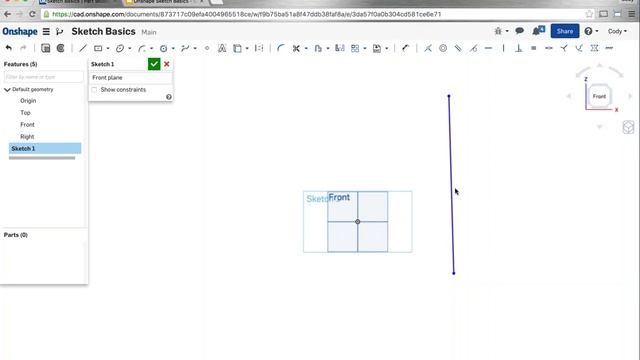Apply the Concentric constraint

coord(443,48)
